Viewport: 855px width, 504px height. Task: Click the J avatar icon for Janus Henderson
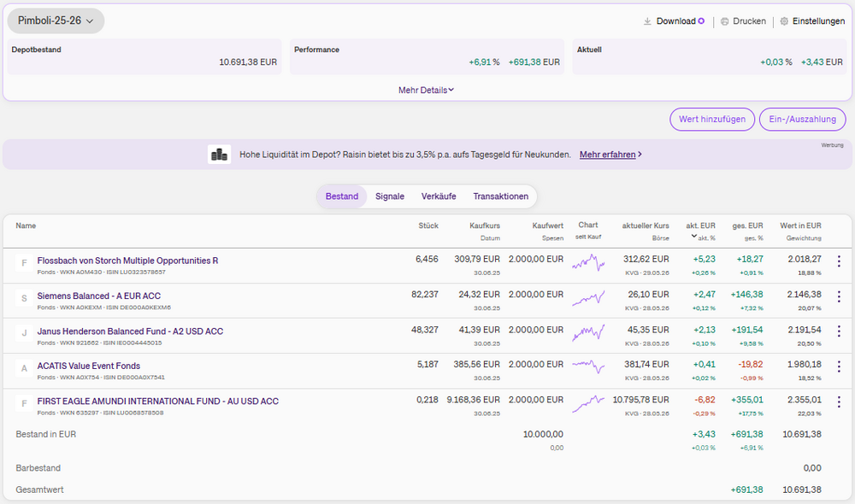[x=24, y=333]
